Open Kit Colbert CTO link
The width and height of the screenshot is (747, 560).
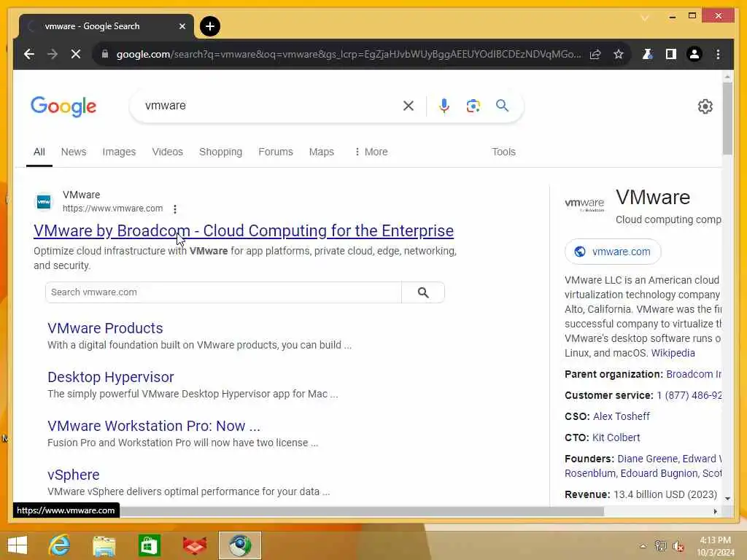point(616,437)
